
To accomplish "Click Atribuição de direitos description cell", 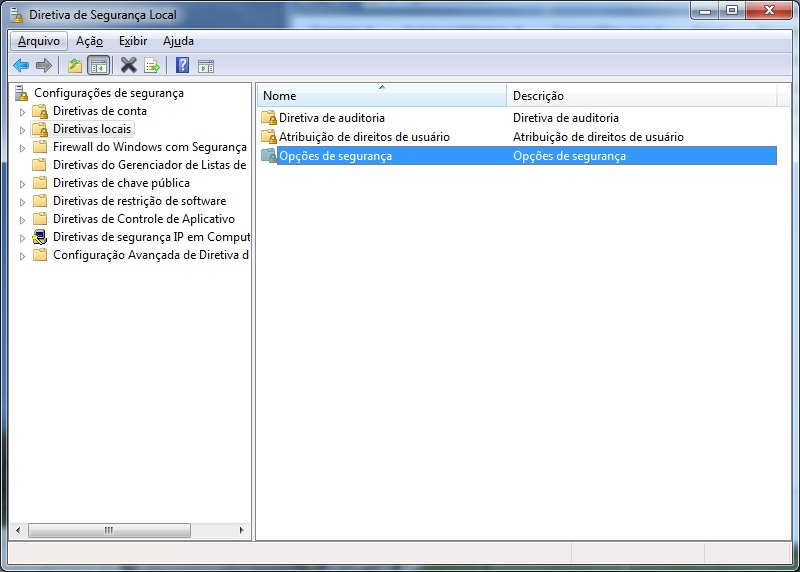I will click(x=598, y=137).
